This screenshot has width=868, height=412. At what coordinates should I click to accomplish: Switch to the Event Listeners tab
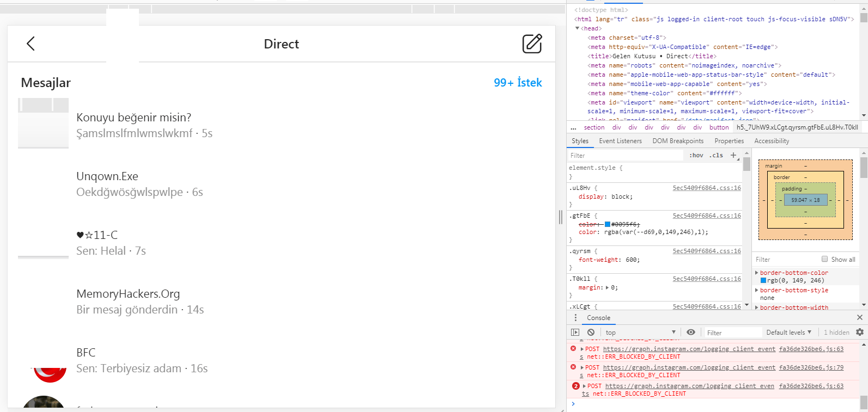(620, 141)
